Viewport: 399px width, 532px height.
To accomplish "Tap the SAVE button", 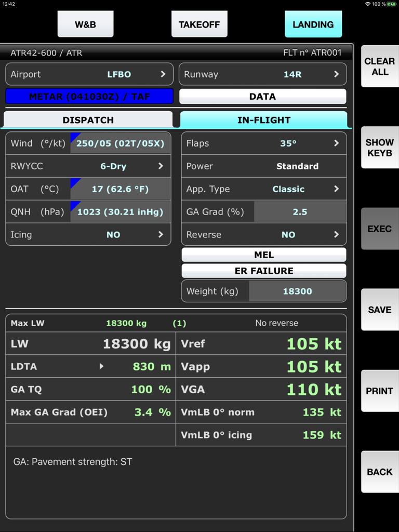I will 380,310.
